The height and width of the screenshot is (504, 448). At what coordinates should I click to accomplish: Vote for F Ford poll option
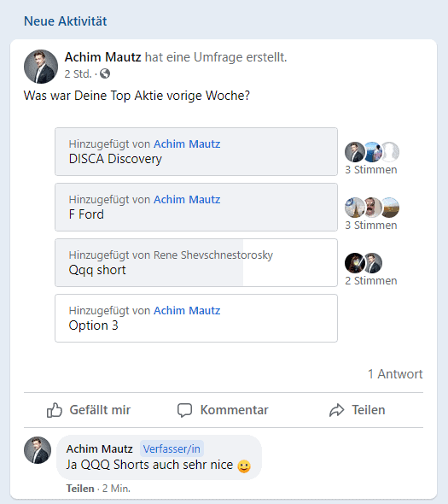tap(196, 208)
